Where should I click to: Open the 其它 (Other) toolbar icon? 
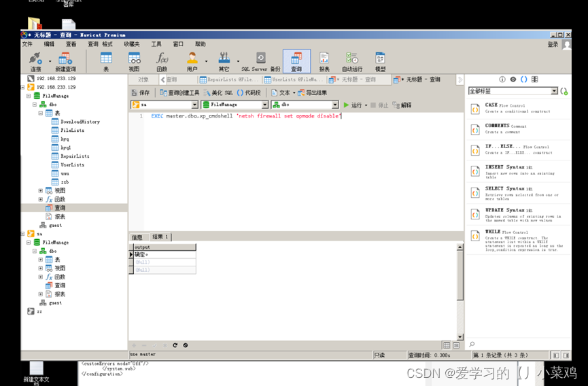[224, 63]
